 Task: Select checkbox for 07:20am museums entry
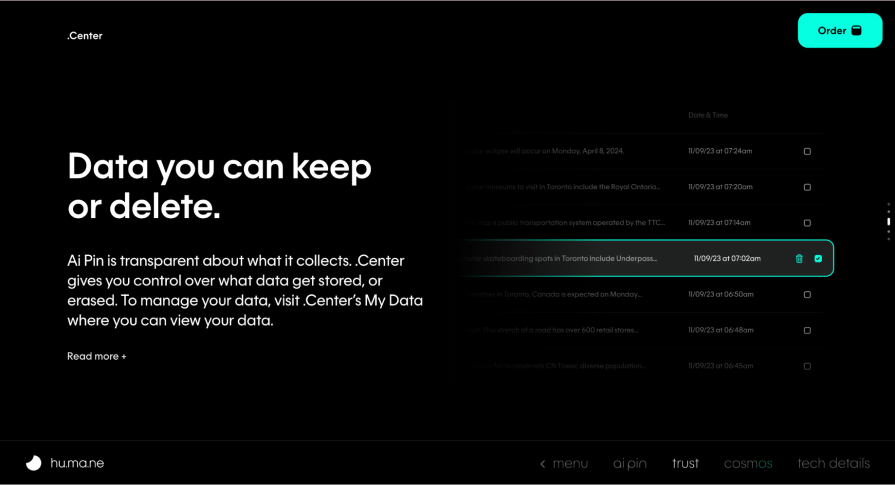point(807,187)
